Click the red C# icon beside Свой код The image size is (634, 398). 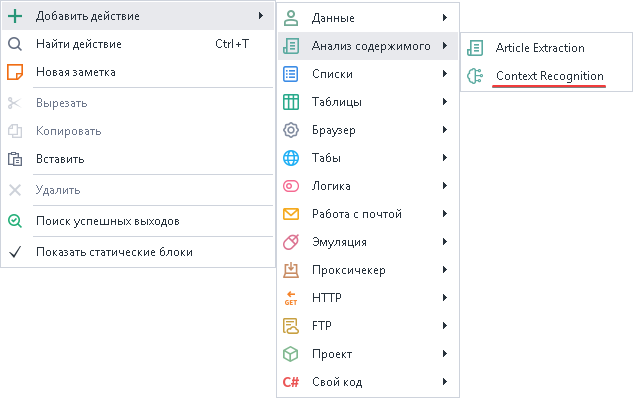pos(291,382)
